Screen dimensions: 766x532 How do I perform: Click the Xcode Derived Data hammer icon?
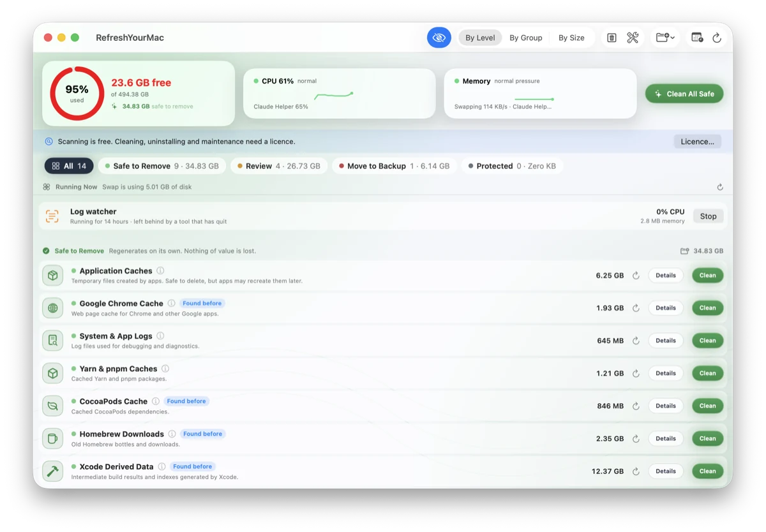pos(53,471)
